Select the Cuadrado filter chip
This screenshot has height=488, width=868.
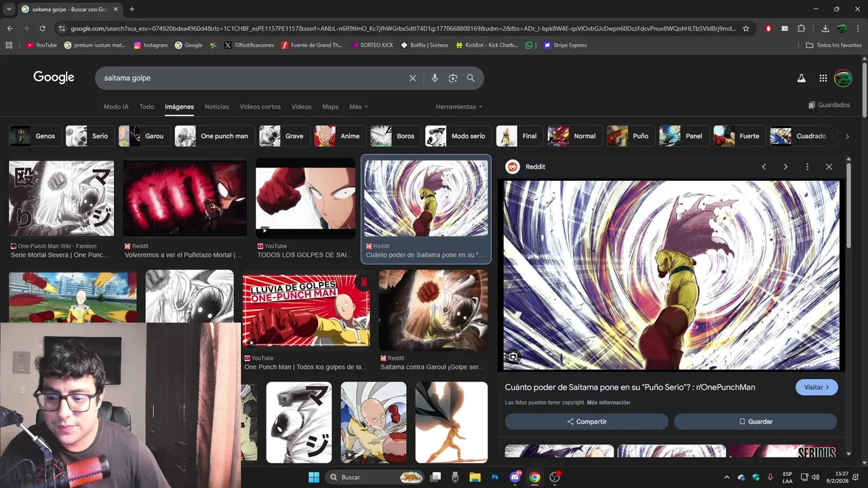(802, 136)
